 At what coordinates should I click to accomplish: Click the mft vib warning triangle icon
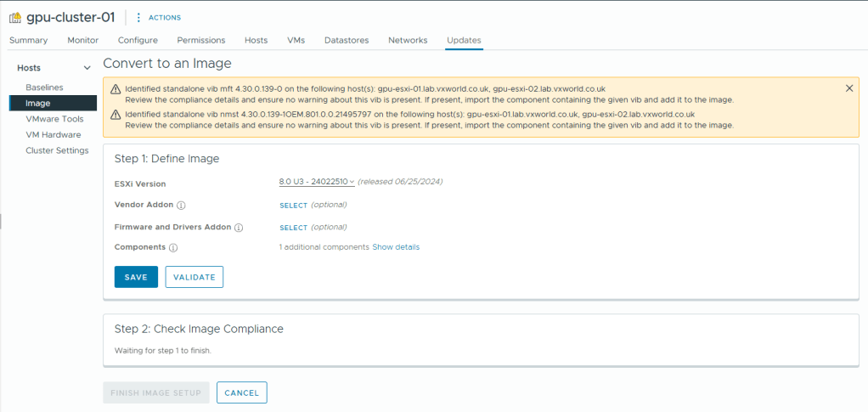click(116, 89)
